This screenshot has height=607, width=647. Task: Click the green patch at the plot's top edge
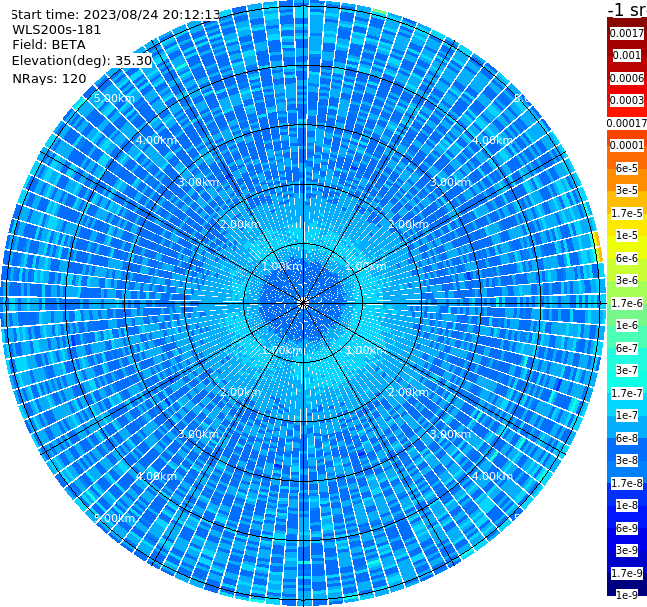point(379,12)
